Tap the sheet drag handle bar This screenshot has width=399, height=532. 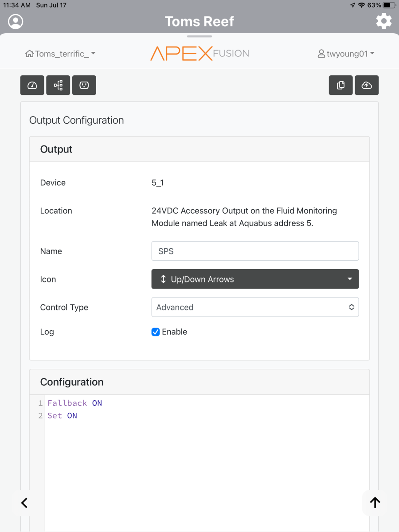(199, 36)
